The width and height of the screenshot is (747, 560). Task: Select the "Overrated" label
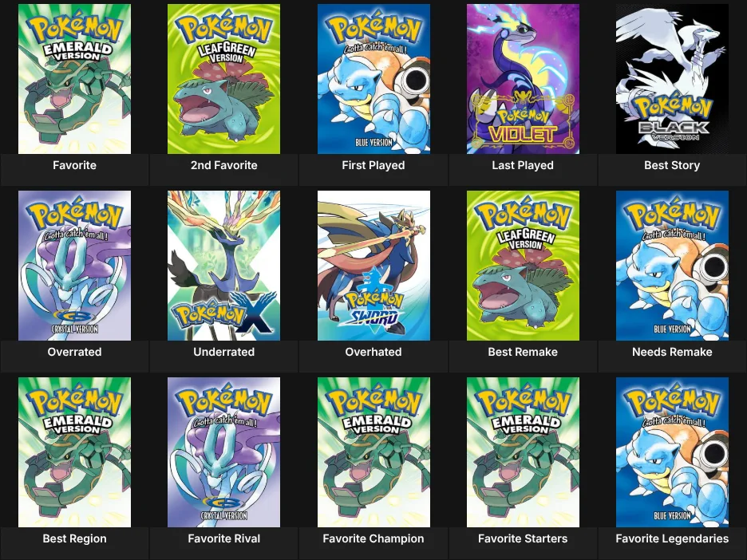(x=74, y=352)
